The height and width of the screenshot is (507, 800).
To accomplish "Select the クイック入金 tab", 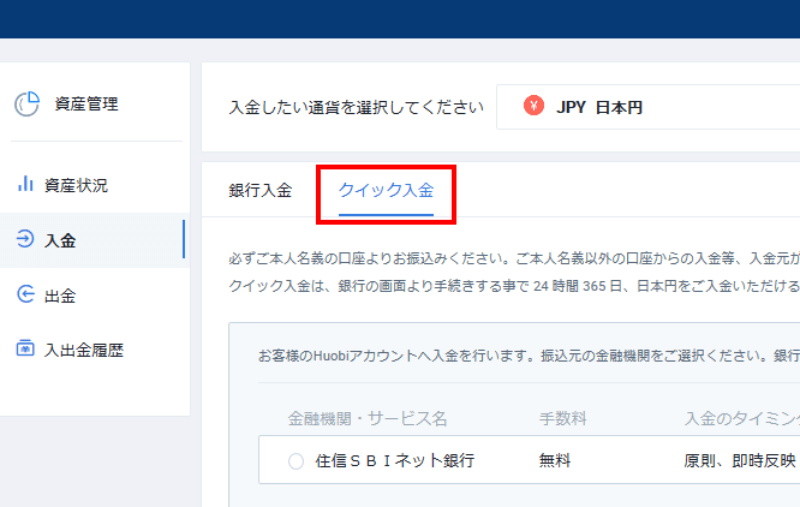I will (x=386, y=191).
